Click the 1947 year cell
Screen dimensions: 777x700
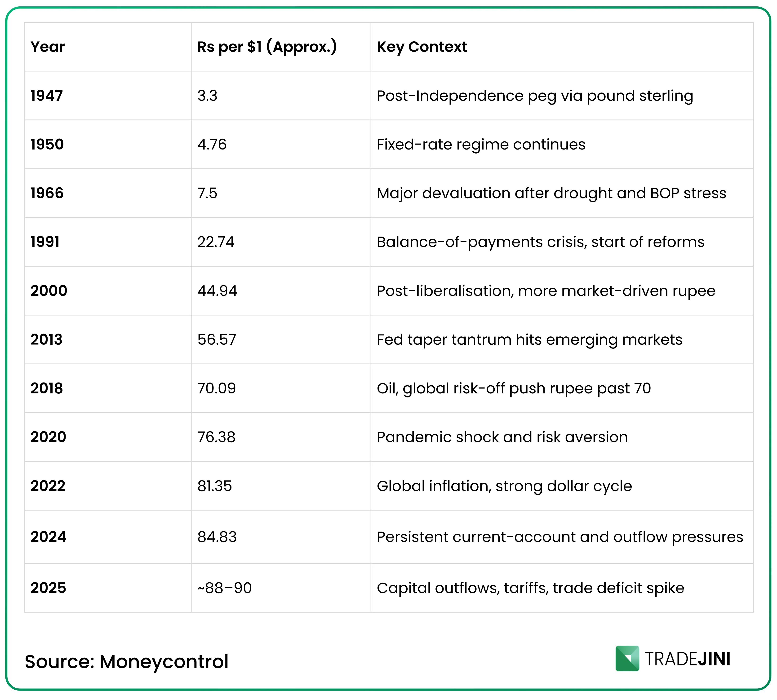(47, 96)
